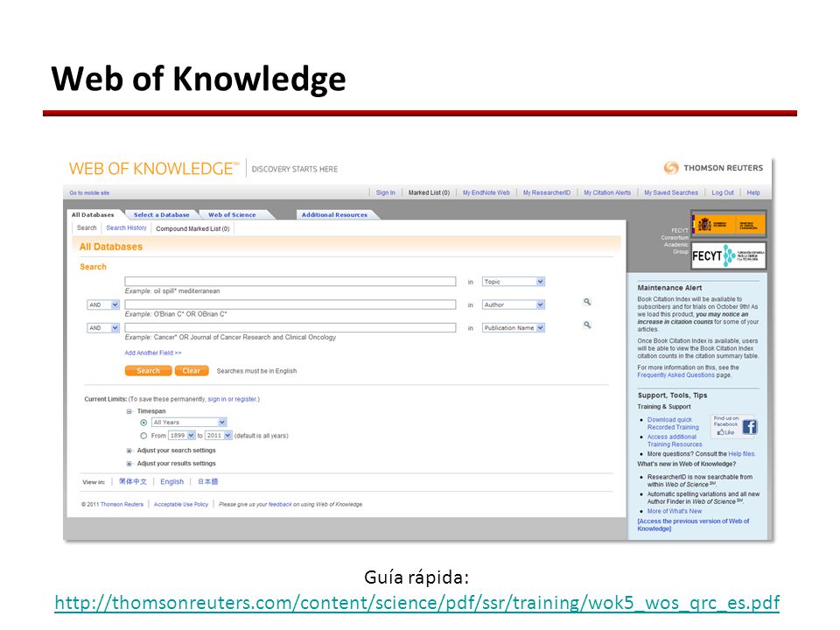
Task: Click the Topic search input field
Action: 290,282
